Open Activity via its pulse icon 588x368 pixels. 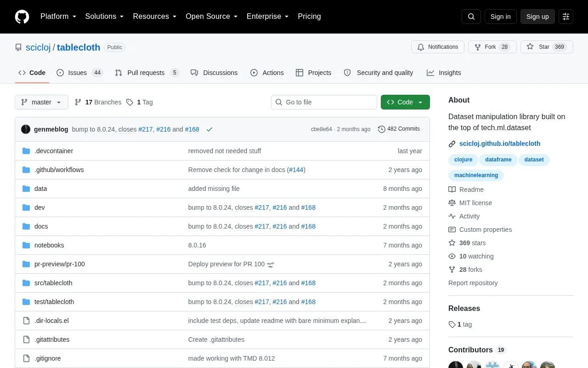(x=452, y=216)
